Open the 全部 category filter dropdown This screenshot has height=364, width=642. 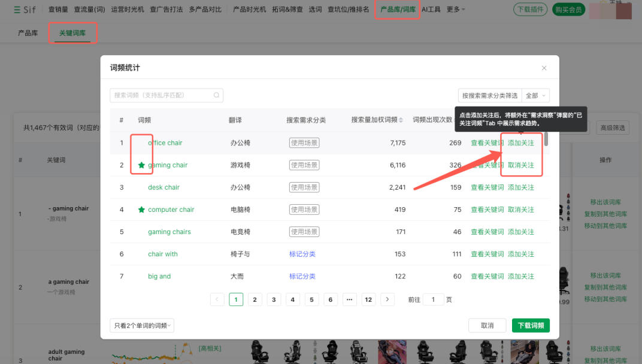(x=535, y=95)
